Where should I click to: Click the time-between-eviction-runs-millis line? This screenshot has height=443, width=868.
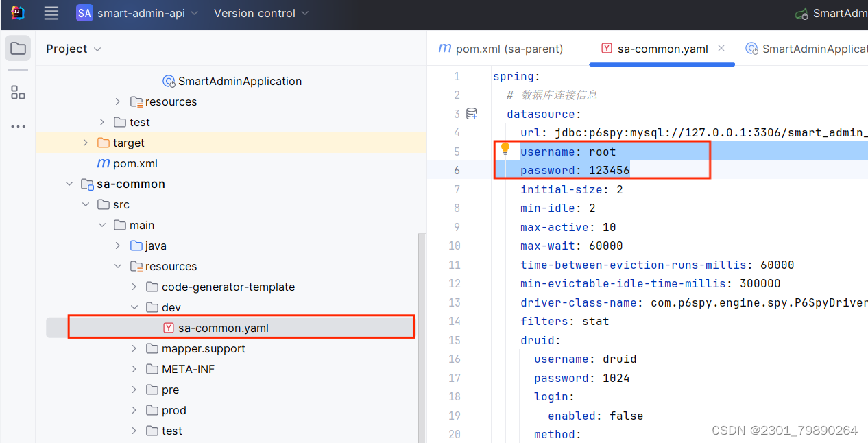click(657, 265)
